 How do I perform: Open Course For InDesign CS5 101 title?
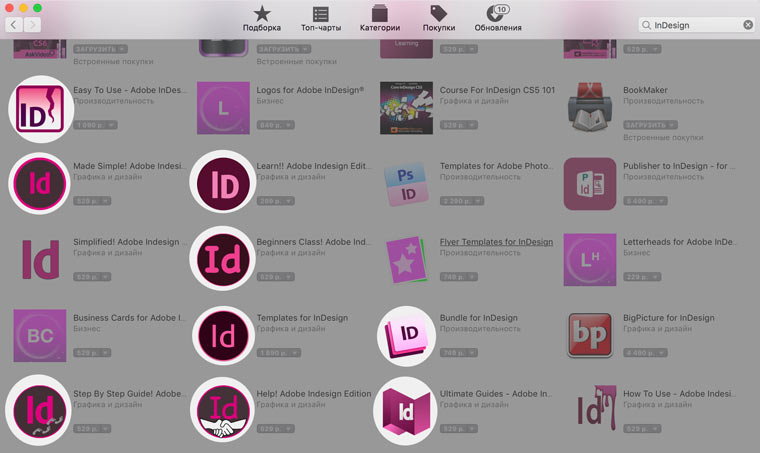tap(497, 90)
